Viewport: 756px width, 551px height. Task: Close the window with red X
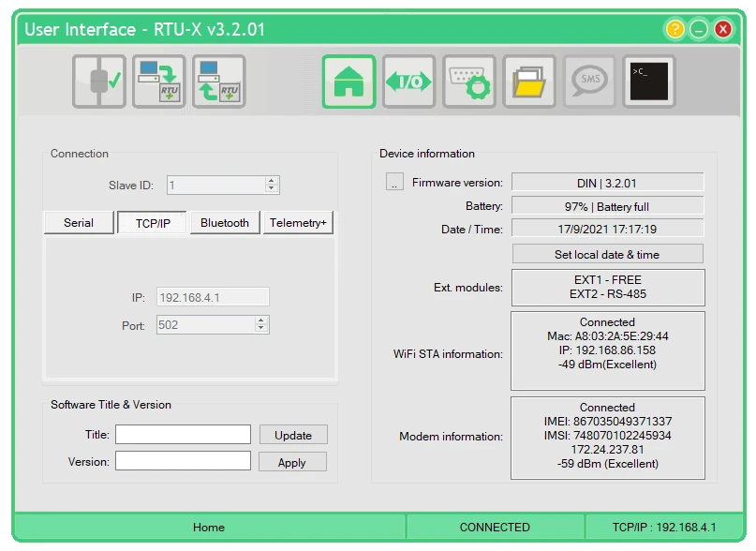[722, 29]
